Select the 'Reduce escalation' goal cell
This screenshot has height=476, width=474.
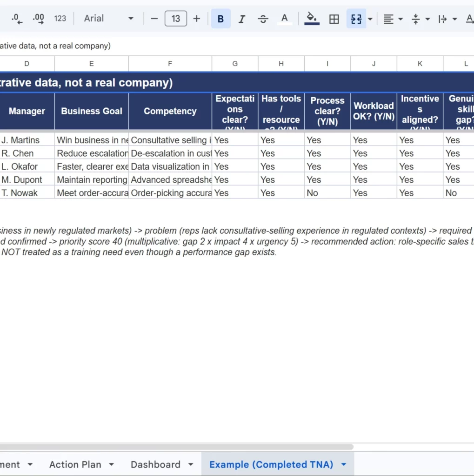[92, 153]
